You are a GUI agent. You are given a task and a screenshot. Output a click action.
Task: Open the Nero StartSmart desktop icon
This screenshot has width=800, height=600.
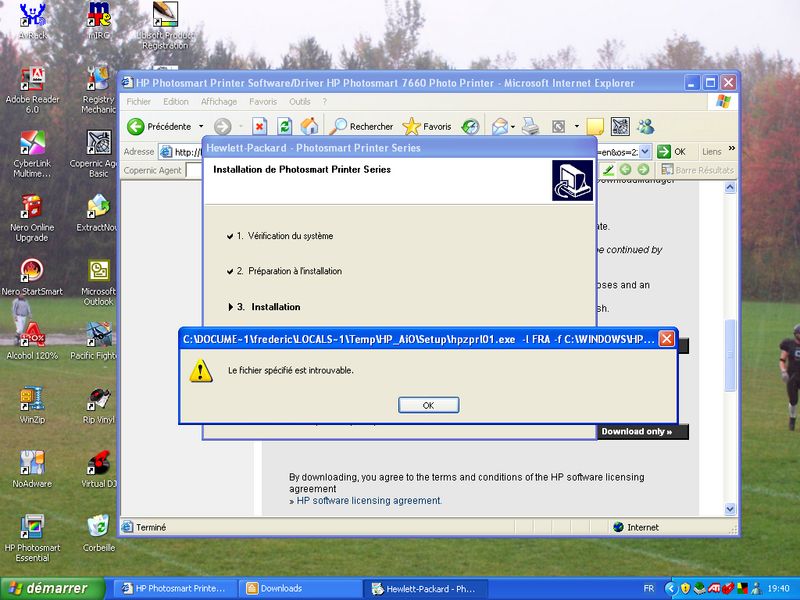tap(32, 278)
